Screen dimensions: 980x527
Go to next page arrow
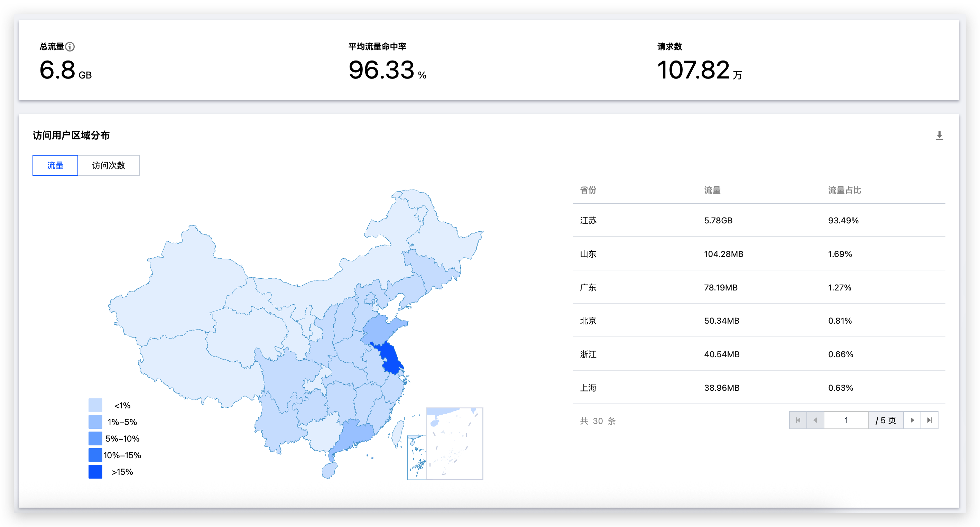(x=912, y=420)
